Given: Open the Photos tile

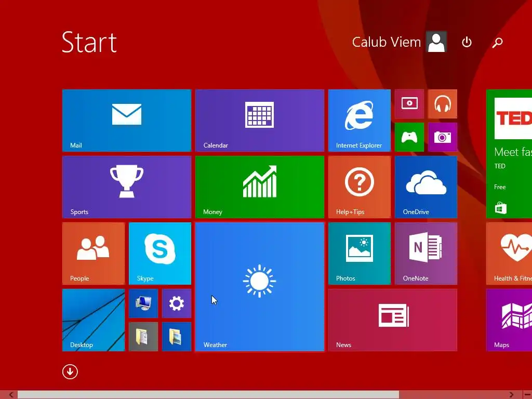Looking at the screenshot, I should tap(360, 253).
